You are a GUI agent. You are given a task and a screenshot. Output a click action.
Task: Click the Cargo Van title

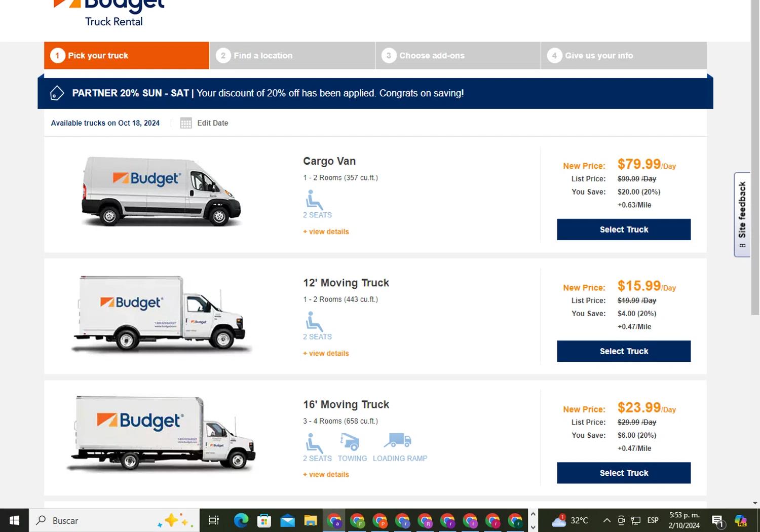329,161
